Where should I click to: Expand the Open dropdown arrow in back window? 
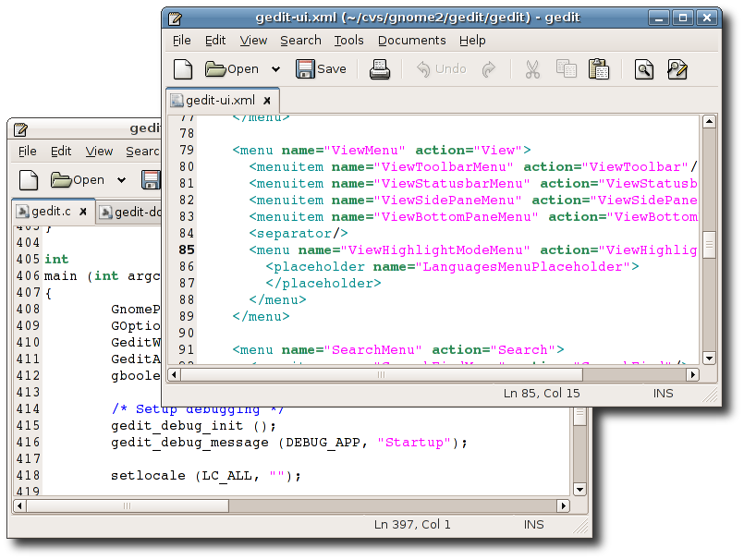coord(121,180)
